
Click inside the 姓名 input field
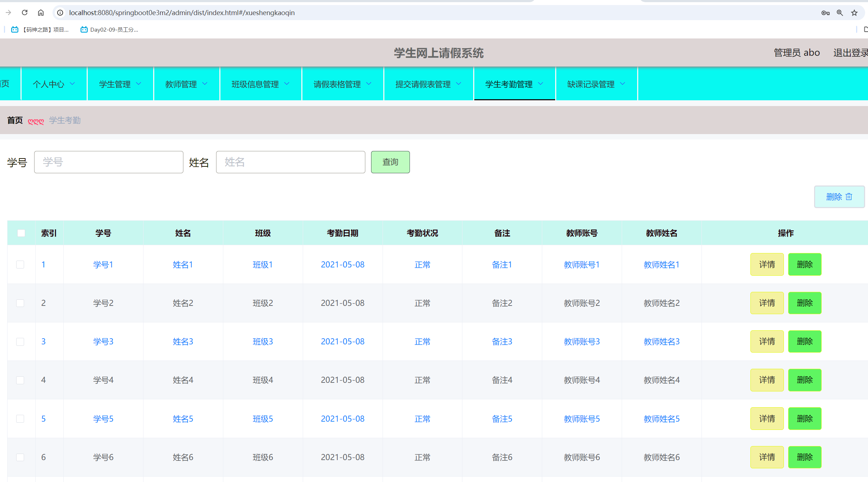(290, 162)
